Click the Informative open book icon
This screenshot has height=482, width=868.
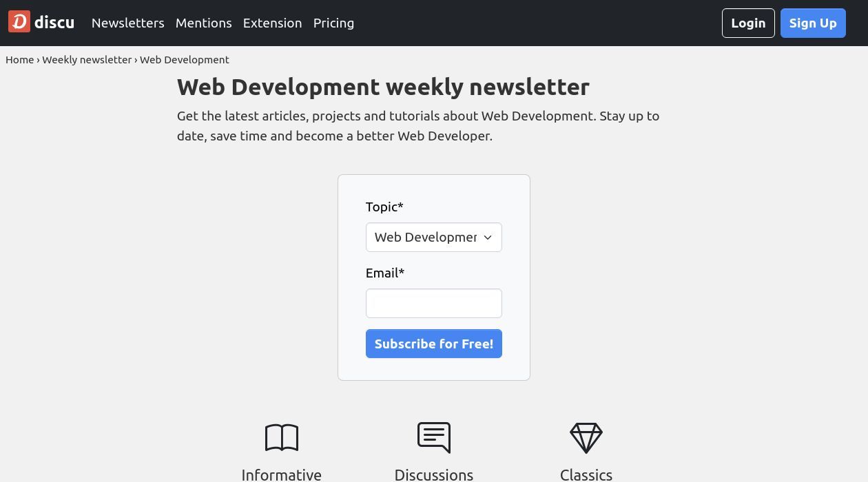tap(282, 438)
